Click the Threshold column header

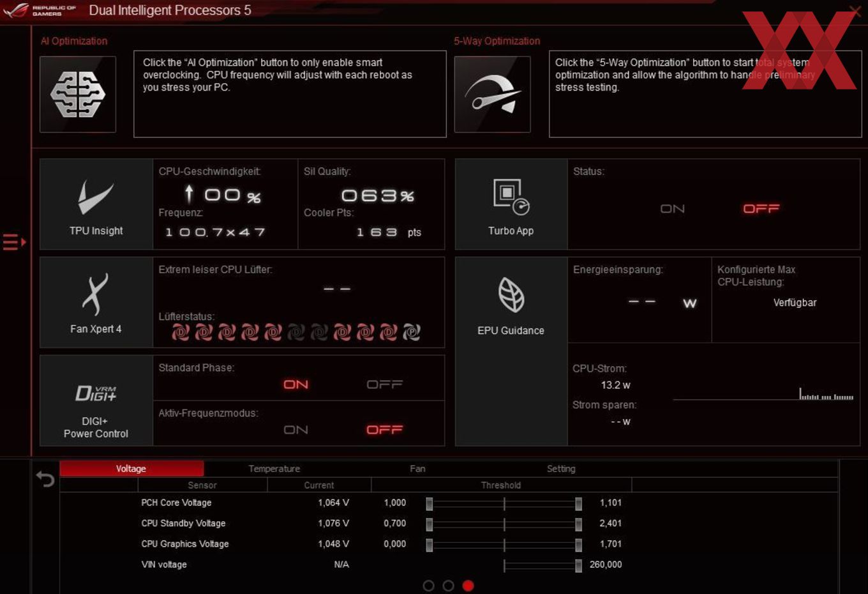point(501,485)
